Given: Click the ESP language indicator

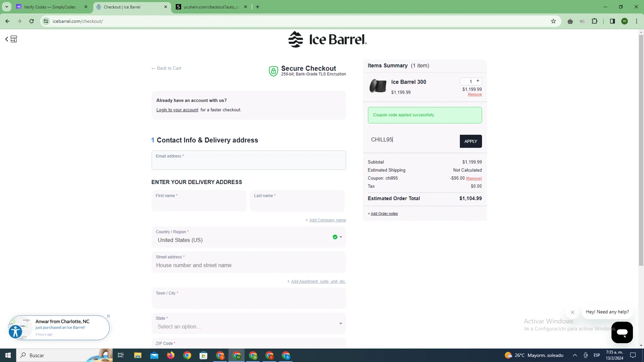Looking at the screenshot, I should point(597,355).
